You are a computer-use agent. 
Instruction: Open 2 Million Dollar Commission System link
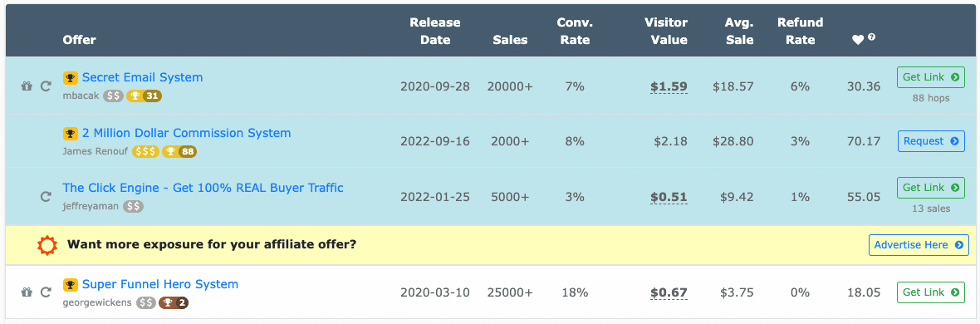(186, 133)
